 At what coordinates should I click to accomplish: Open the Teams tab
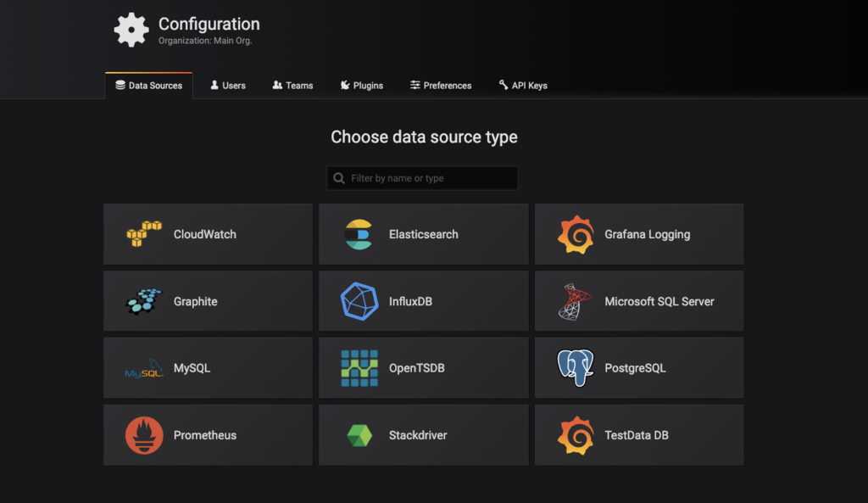[x=292, y=86]
